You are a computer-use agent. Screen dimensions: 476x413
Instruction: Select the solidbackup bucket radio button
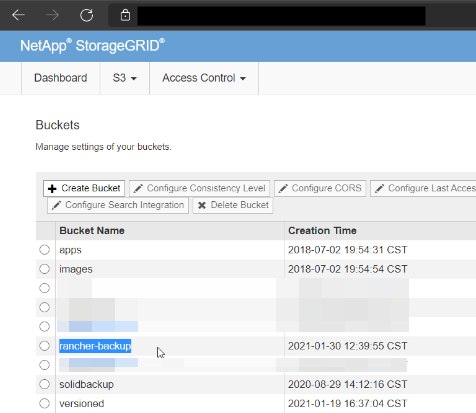[44, 384]
